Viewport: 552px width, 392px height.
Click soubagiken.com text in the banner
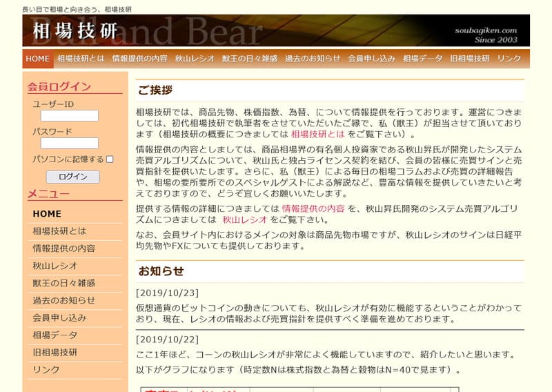pos(486,30)
